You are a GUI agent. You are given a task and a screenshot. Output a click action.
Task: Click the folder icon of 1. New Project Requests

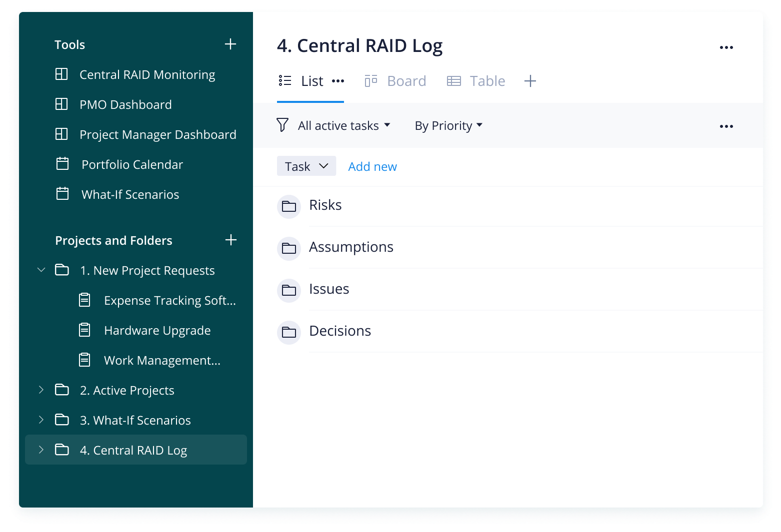tap(62, 270)
